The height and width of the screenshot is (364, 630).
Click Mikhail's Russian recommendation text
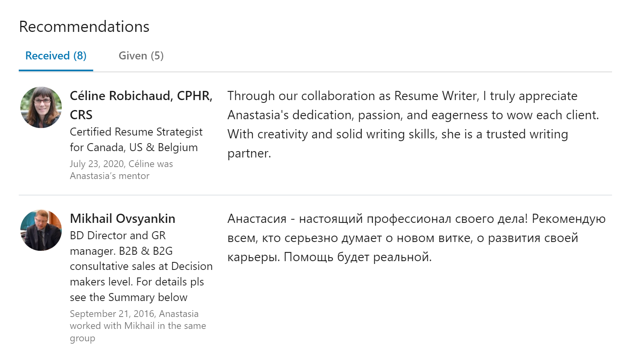click(x=417, y=238)
